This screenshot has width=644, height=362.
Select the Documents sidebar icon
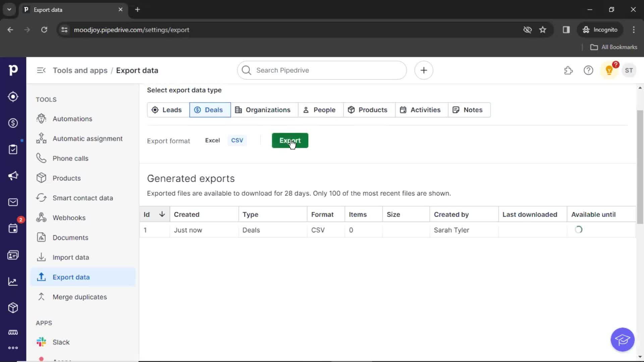(41, 237)
